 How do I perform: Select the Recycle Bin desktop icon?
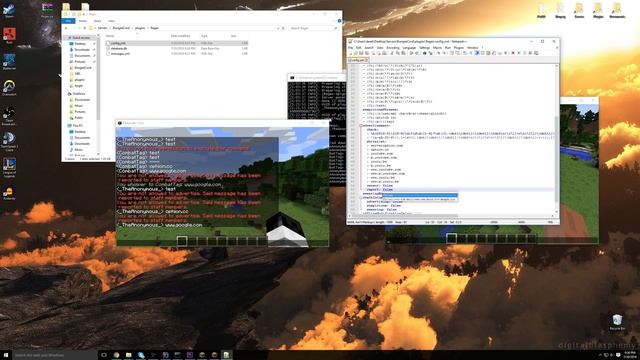[617, 322]
